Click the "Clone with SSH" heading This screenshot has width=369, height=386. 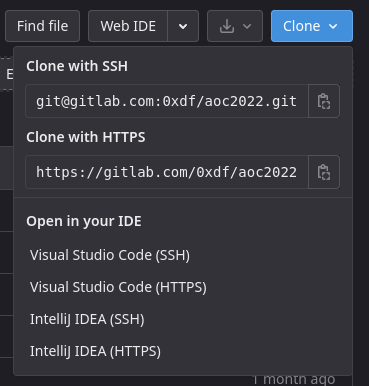(x=77, y=66)
